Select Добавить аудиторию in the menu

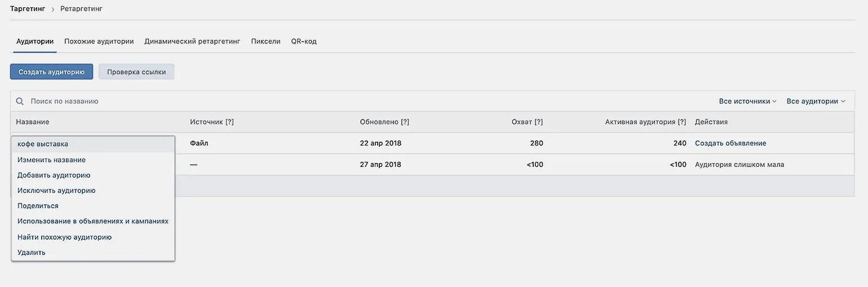point(54,175)
